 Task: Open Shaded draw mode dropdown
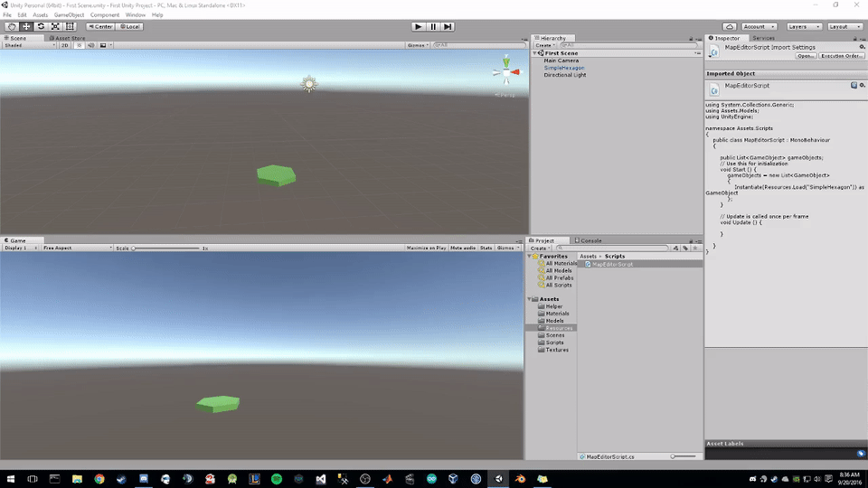(29, 45)
